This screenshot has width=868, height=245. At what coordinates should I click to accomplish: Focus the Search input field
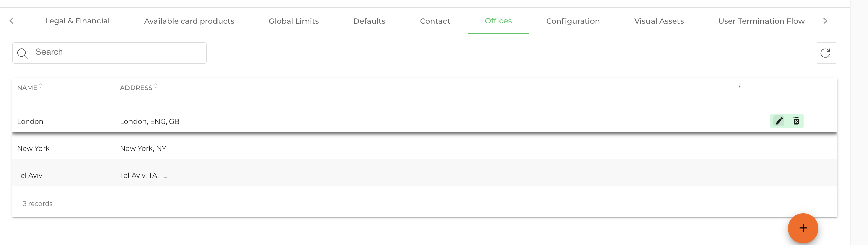[x=110, y=53]
